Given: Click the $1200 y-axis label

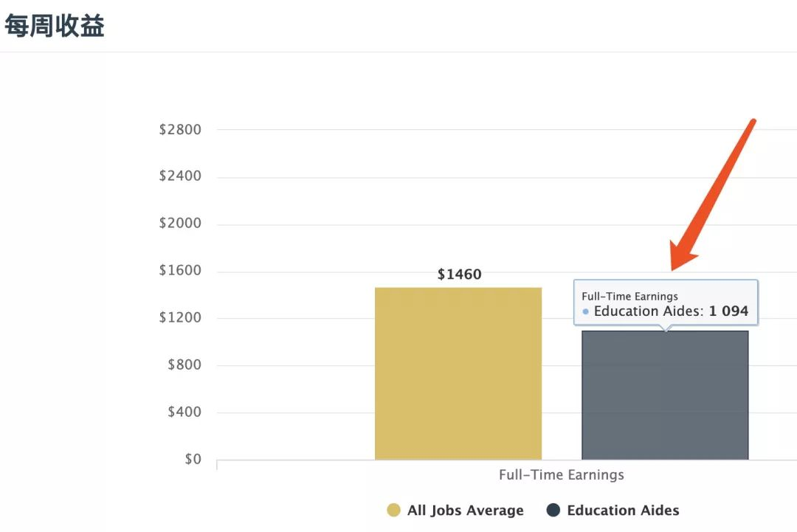Looking at the screenshot, I should click(x=180, y=318).
